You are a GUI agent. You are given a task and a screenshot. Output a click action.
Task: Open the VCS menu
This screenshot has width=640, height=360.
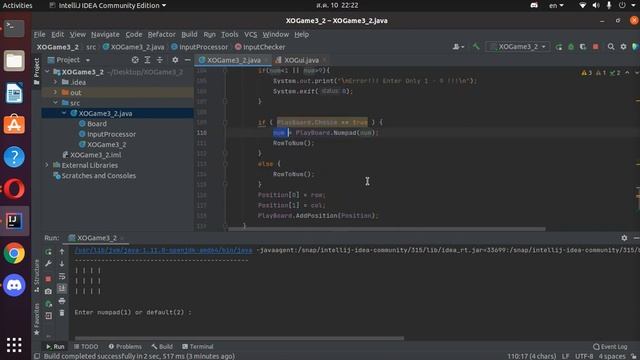pyautogui.click(x=251, y=34)
